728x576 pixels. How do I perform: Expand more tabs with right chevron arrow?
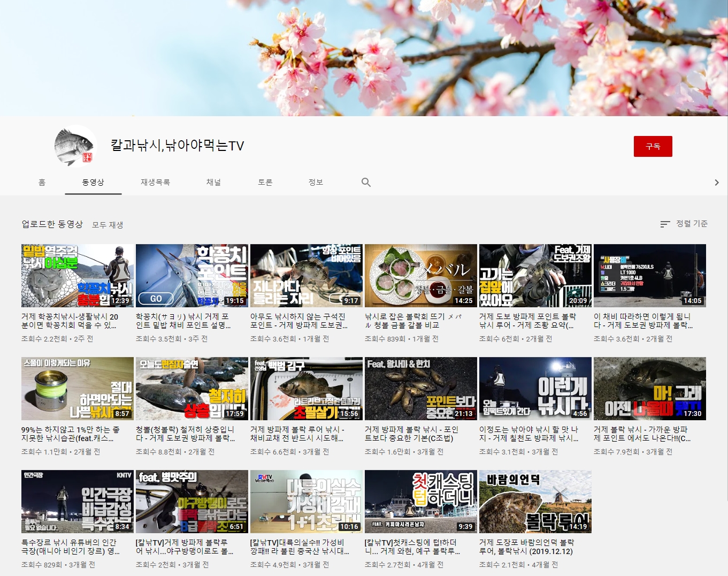716,183
